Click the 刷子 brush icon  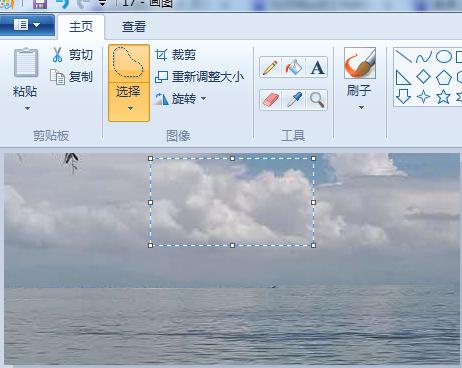pyautogui.click(x=360, y=63)
